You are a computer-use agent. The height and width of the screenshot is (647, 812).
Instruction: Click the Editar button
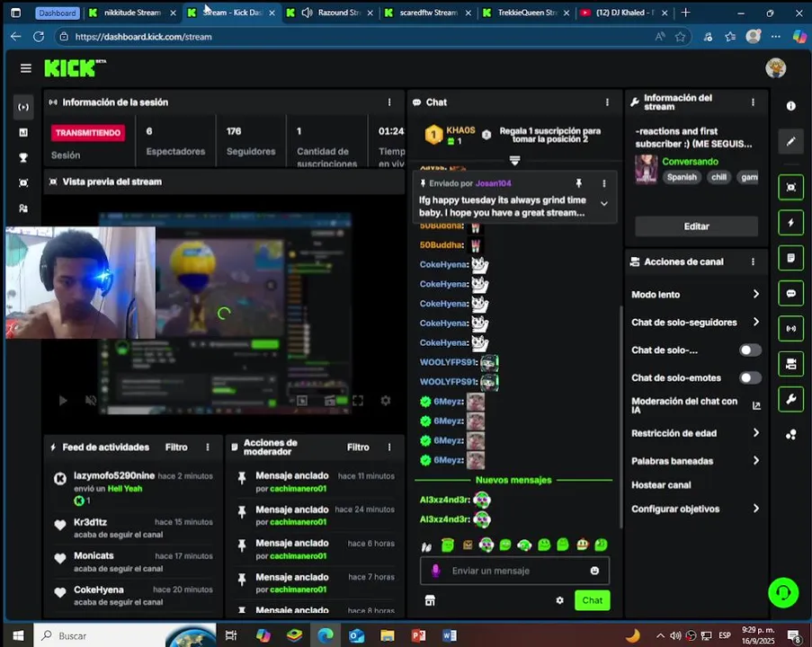tap(696, 226)
